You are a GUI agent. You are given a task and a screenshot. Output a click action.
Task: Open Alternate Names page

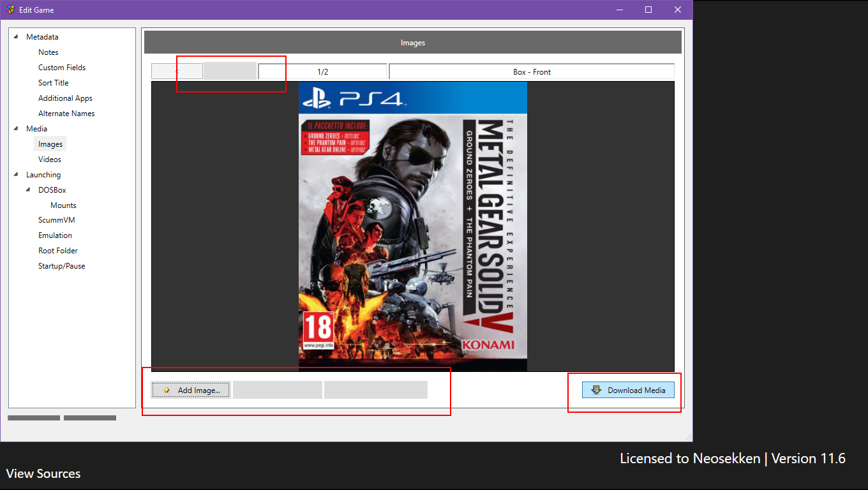66,114
